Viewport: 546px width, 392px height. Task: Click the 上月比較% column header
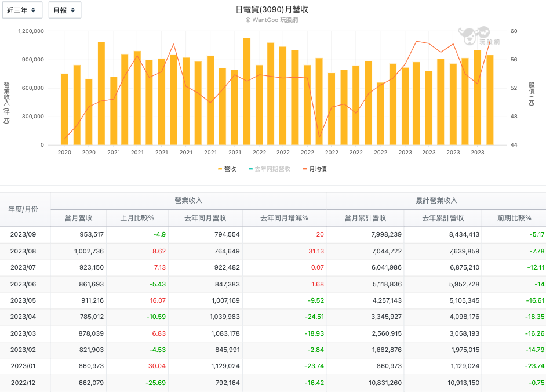[137, 218]
